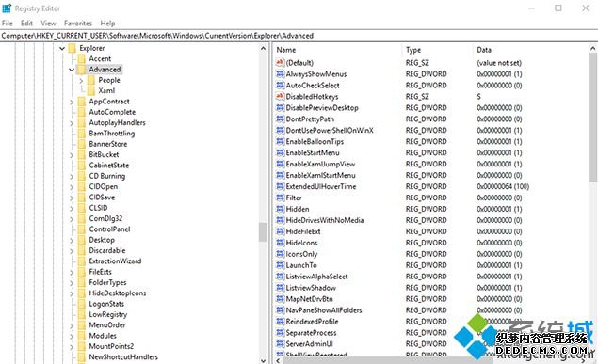Select the folder icon for BannerStore
The width and height of the screenshot is (598, 364).
pos(82,144)
